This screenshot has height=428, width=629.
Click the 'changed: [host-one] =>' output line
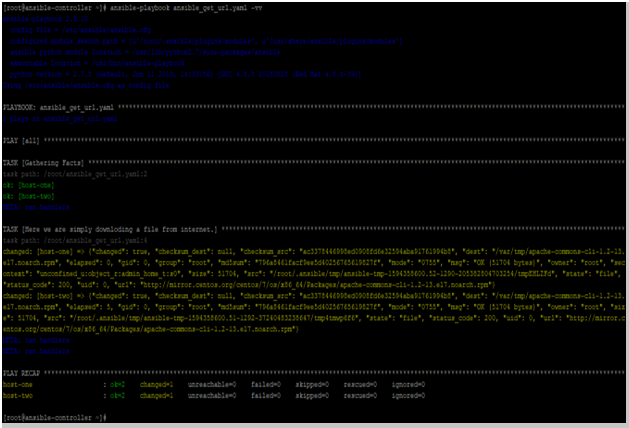tap(314, 268)
